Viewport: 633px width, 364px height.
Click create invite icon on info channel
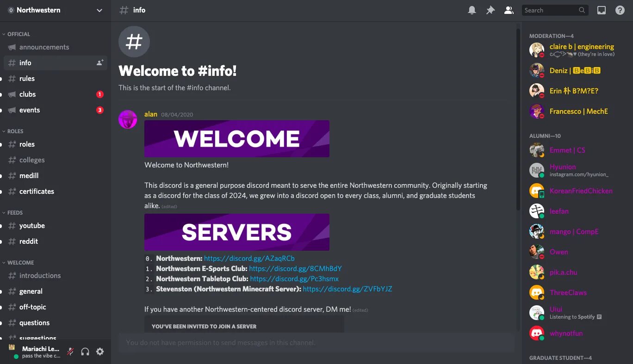point(100,63)
